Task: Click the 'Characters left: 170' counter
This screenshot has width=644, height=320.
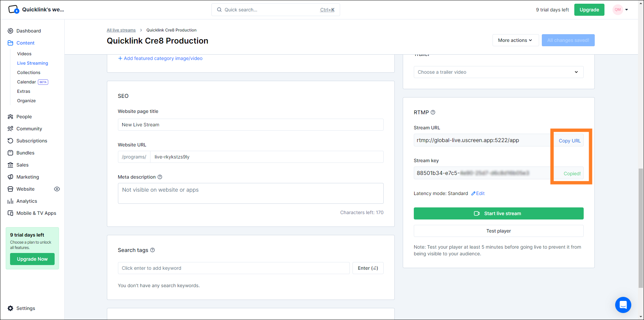Action: coord(362,212)
